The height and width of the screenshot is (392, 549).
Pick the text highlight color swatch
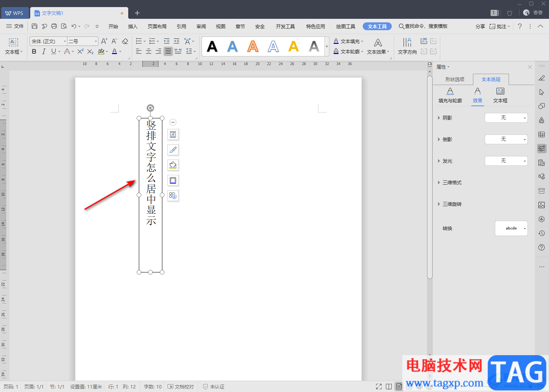101,51
